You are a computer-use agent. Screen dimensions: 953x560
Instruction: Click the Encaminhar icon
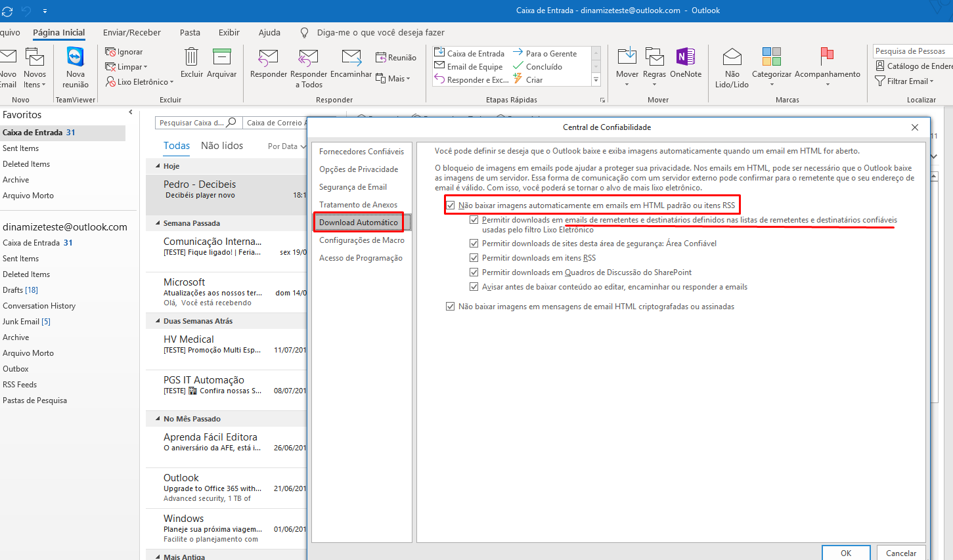tap(351, 58)
